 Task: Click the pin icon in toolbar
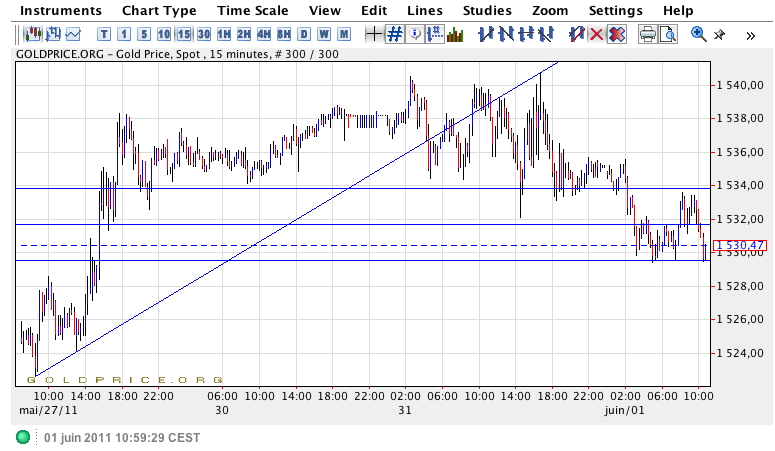719,34
